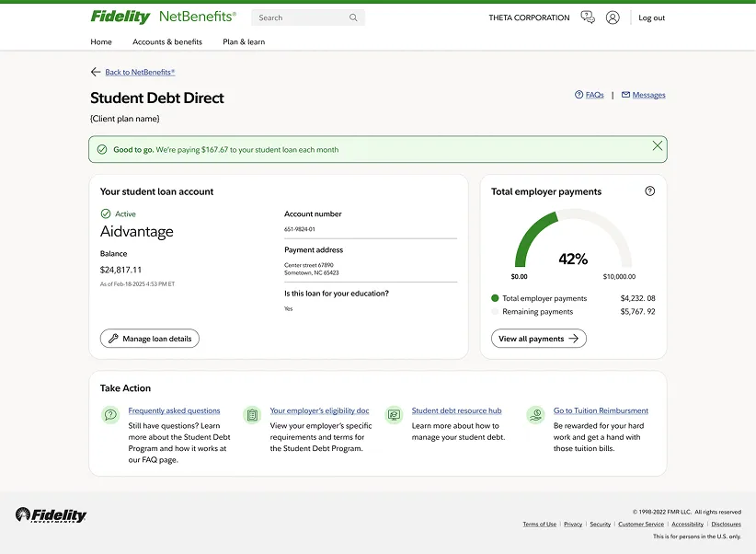
Task: Click gray Remaining payments legend dot
Action: coord(495,311)
